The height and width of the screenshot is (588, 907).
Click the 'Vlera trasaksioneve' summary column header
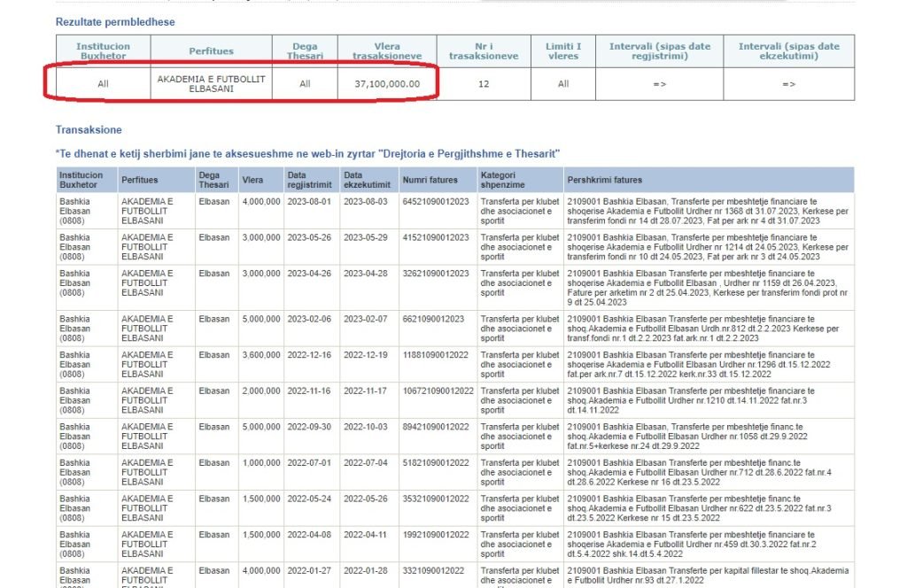pos(387,51)
